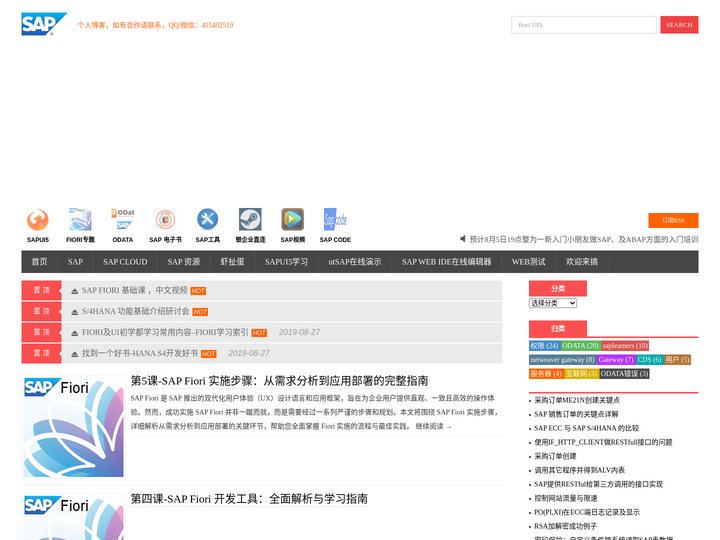Go to 首页 in the navigation bar
This screenshot has width=720, height=540.
pyautogui.click(x=39, y=262)
